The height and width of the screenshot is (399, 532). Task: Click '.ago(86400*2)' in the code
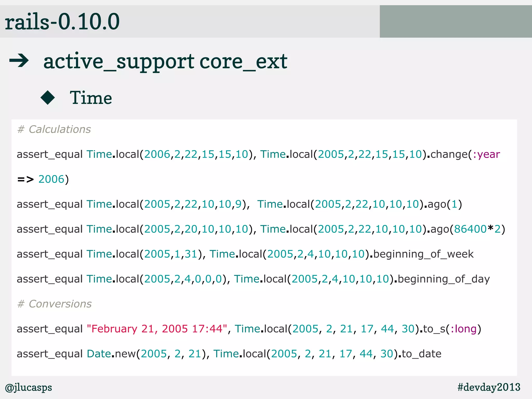coord(466,229)
